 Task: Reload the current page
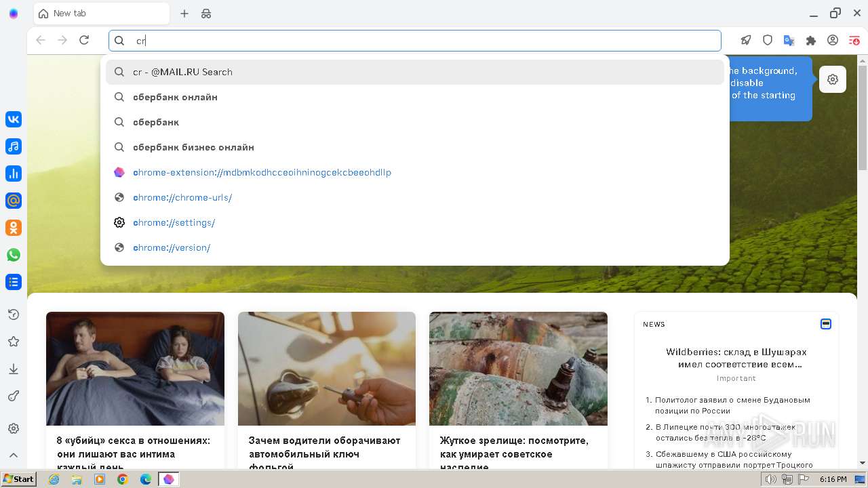pyautogui.click(x=84, y=41)
